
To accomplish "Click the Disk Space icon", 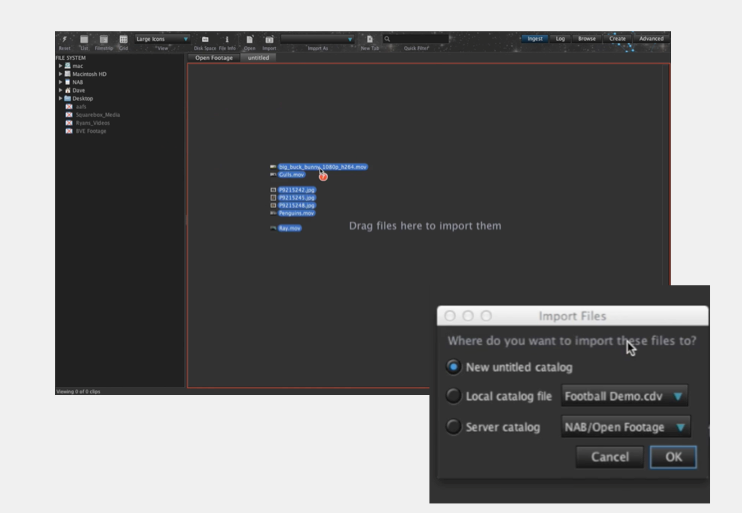I will coord(205,39).
